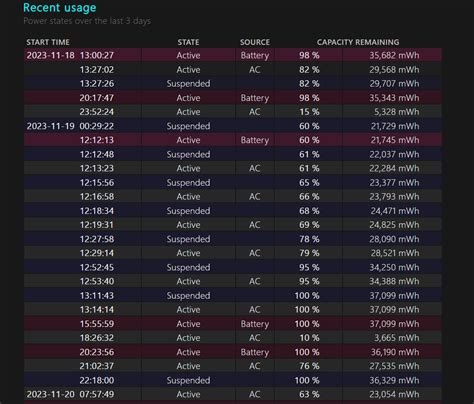The image size is (474, 404).
Task: Select the 36,190 mWh value
Action: (395, 352)
